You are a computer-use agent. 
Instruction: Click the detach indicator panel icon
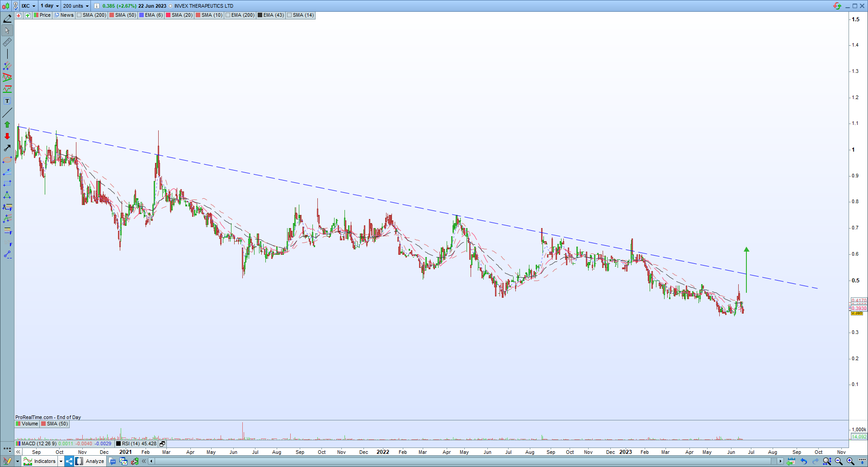click(x=162, y=444)
